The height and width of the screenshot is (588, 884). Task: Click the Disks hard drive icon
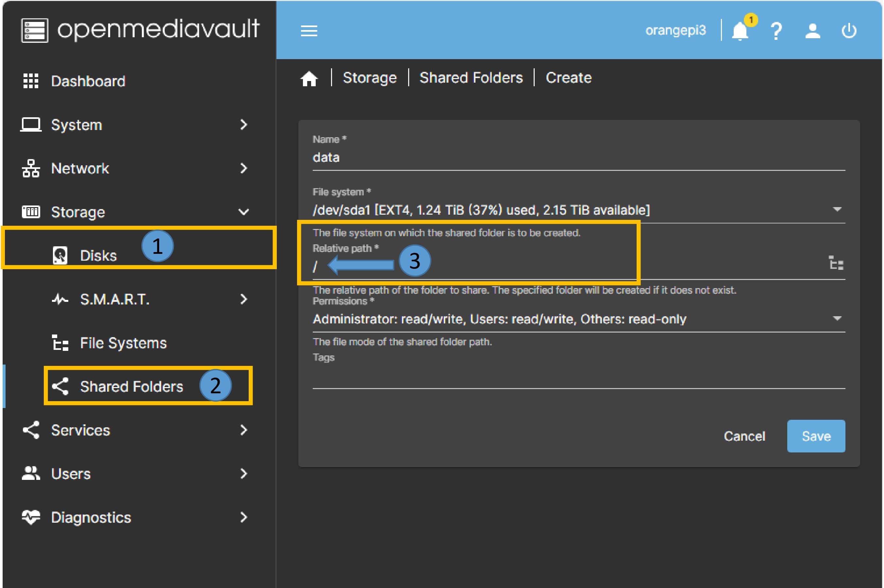(x=60, y=255)
